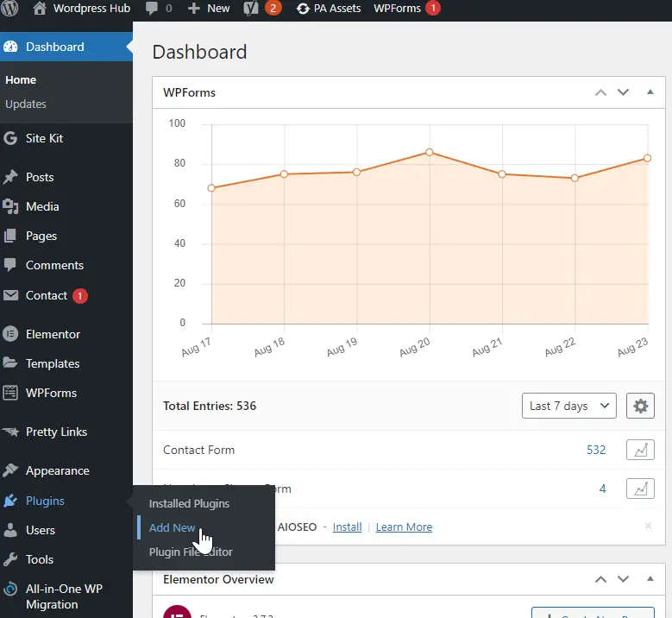Image resolution: width=672 pixels, height=618 pixels.
Task: Click the Aug 20 data point on chart
Action: tap(430, 152)
